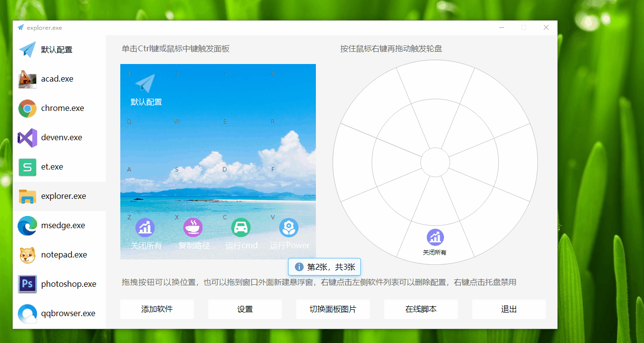Click the window title bar paper plane icon

tap(21, 27)
